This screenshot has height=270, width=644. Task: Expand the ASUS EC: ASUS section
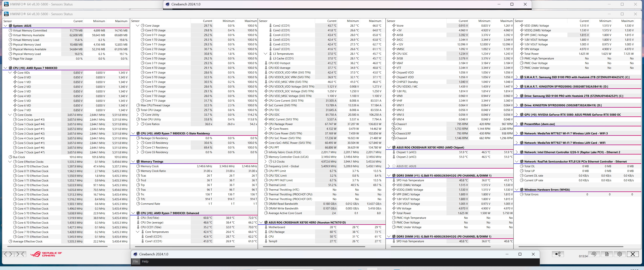389,166
